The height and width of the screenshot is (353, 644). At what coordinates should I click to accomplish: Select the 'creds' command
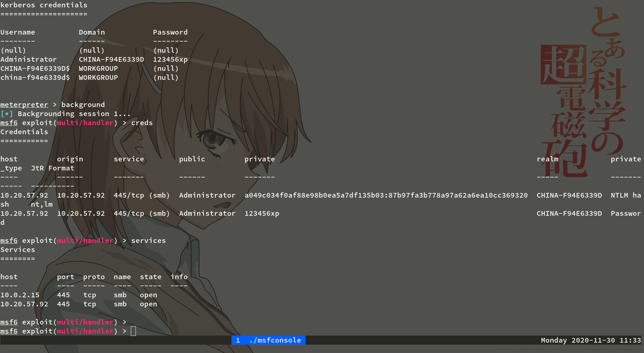click(x=142, y=123)
